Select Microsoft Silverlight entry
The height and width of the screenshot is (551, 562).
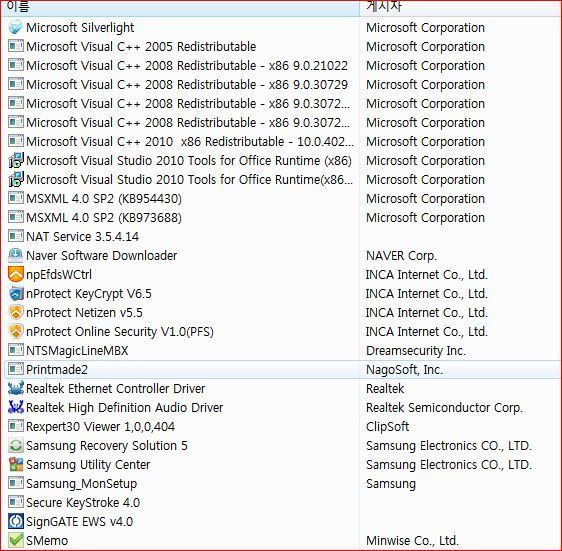[x=80, y=28]
